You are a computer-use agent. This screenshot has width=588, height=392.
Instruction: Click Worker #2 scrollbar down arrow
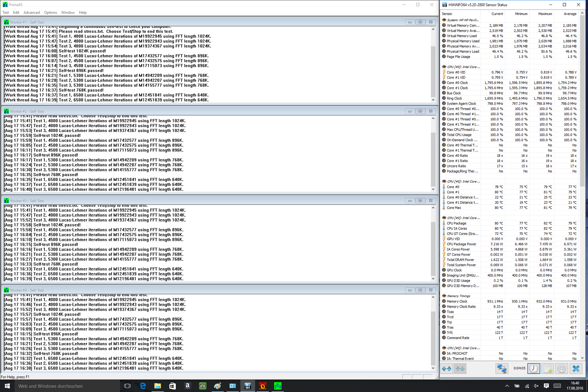coord(433,189)
